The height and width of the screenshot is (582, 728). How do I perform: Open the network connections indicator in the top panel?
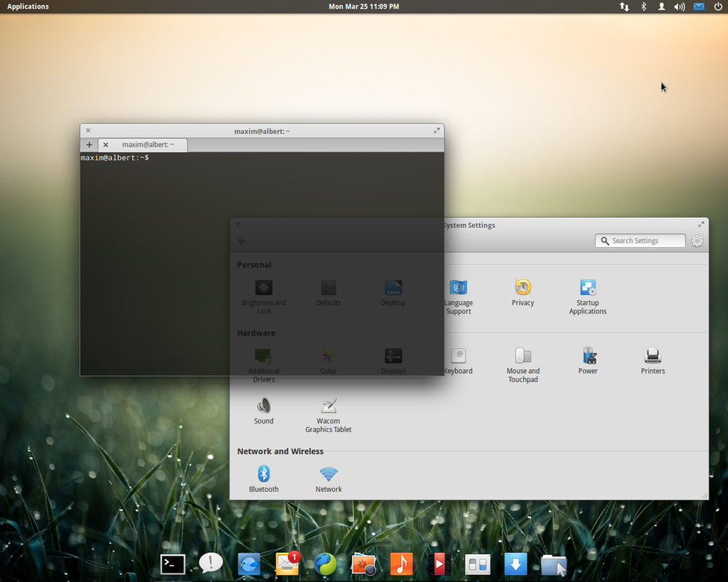[x=624, y=6]
